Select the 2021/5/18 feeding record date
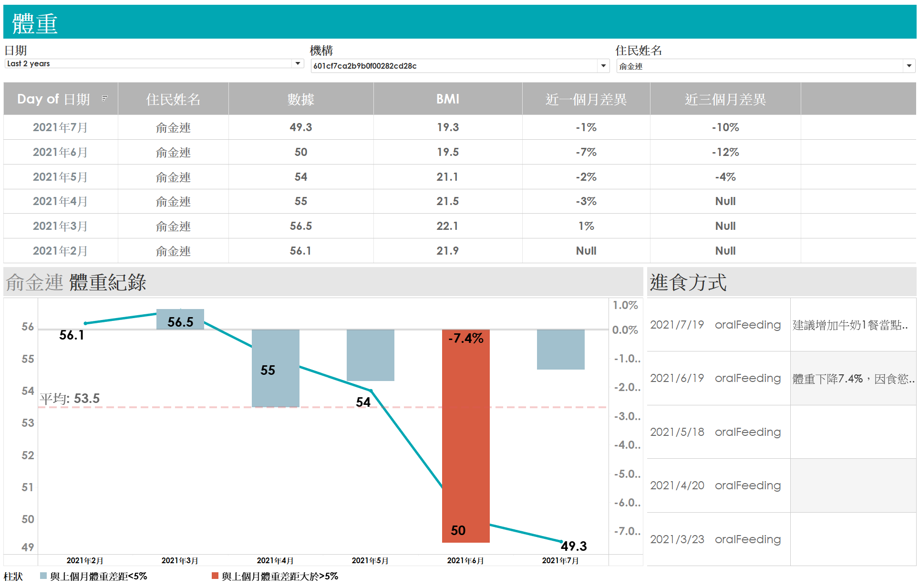This screenshot has width=919, height=588. point(677,432)
